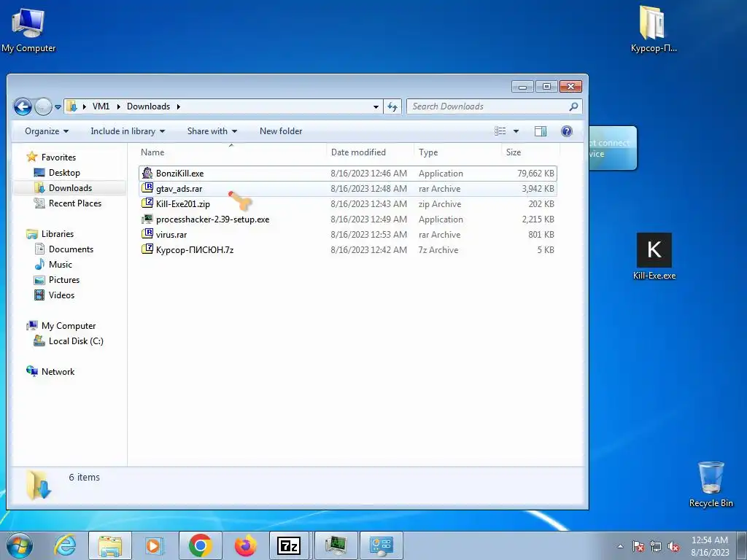Click the 7z Archive type cell
Viewport: 747px width, 560px height.
[x=438, y=249]
